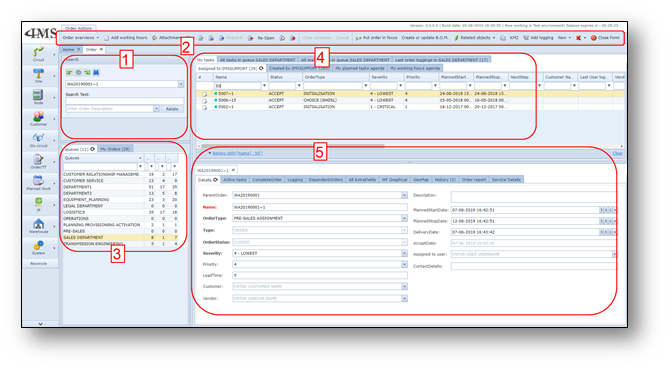Open the Name column filter dropdown
The image size is (670, 370).
(264, 86)
